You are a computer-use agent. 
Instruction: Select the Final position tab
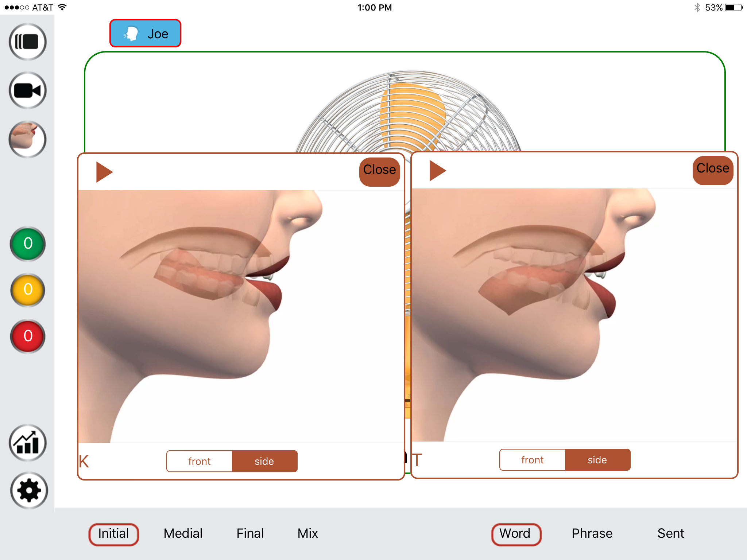(250, 533)
